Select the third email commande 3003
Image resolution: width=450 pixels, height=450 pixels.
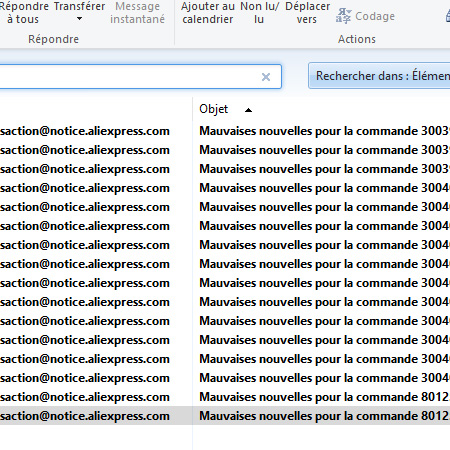[225, 169]
